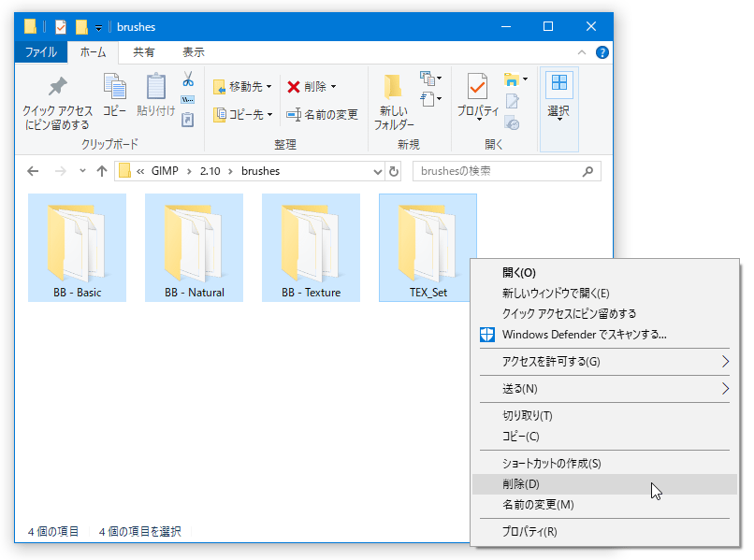
Task: Click the status text 4 個の項目を選択
Action: pos(140,532)
